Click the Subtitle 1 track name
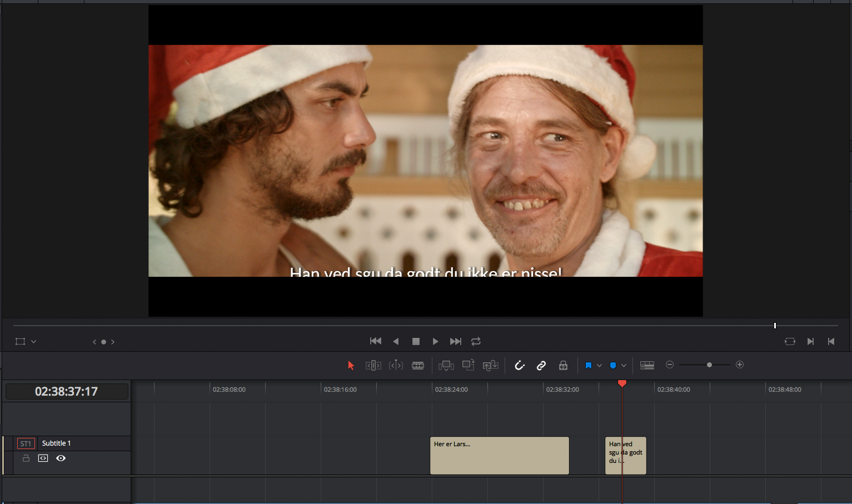 click(56, 443)
